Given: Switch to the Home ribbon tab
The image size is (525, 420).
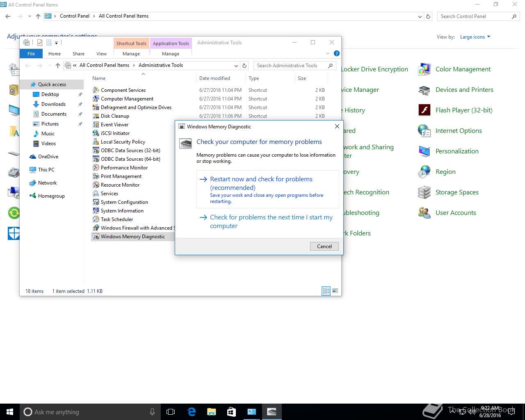Looking at the screenshot, I should 55,54.
